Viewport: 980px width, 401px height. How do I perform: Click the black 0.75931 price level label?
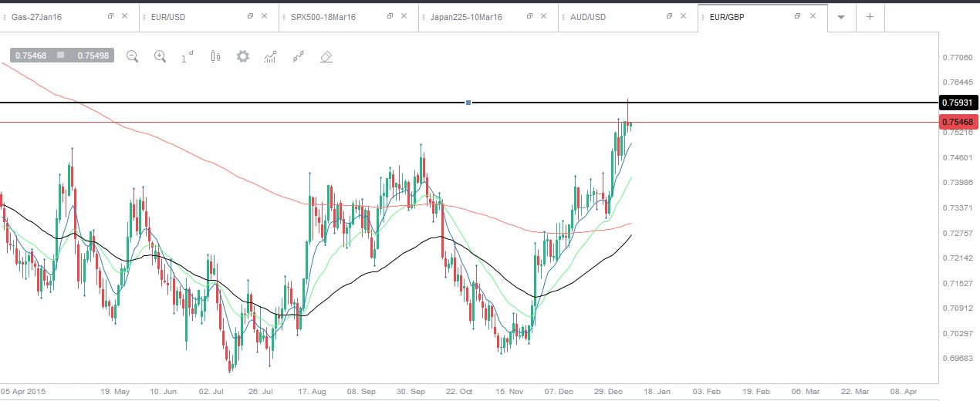point(959,103)
